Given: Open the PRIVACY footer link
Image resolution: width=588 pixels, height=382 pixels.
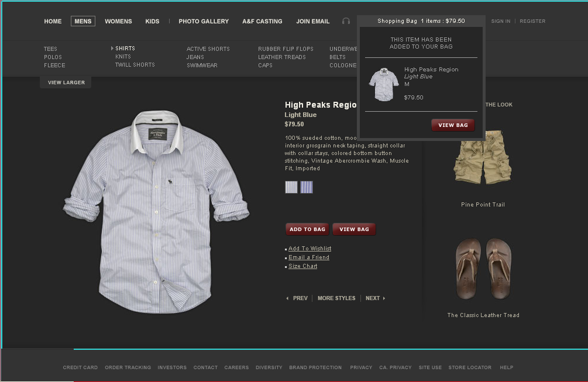Looking at the screenshot, I should tap(361, 368).
